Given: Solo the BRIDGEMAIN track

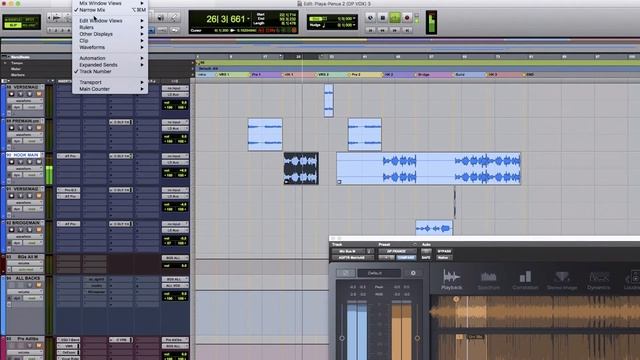Looking at the screenshot, I should coord(30,230).
